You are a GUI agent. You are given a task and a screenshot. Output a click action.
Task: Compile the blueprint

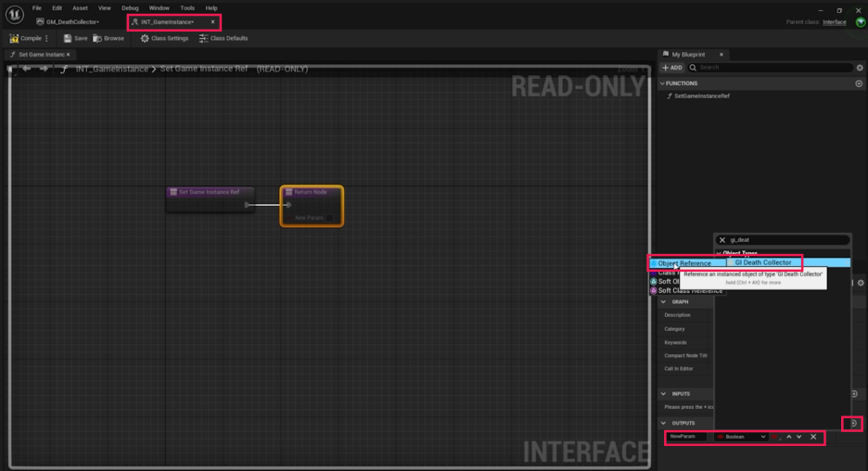[x=25, y=38]
